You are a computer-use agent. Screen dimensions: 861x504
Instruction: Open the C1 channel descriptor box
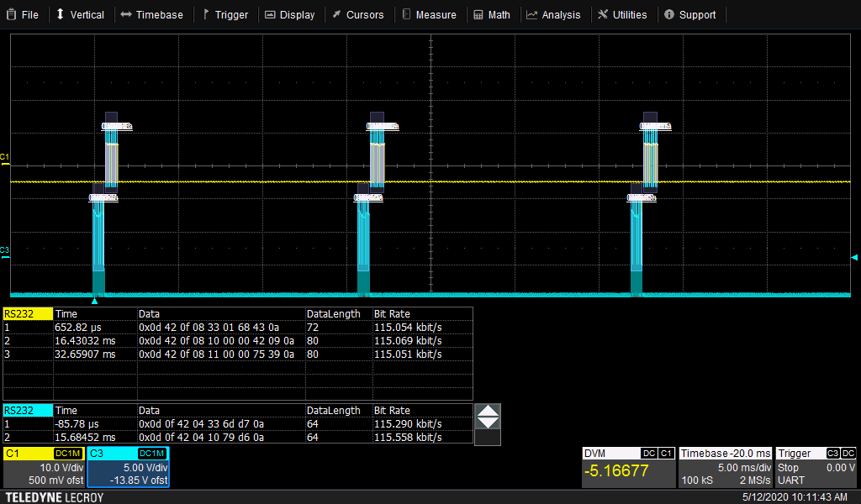[x=44, y=467]
